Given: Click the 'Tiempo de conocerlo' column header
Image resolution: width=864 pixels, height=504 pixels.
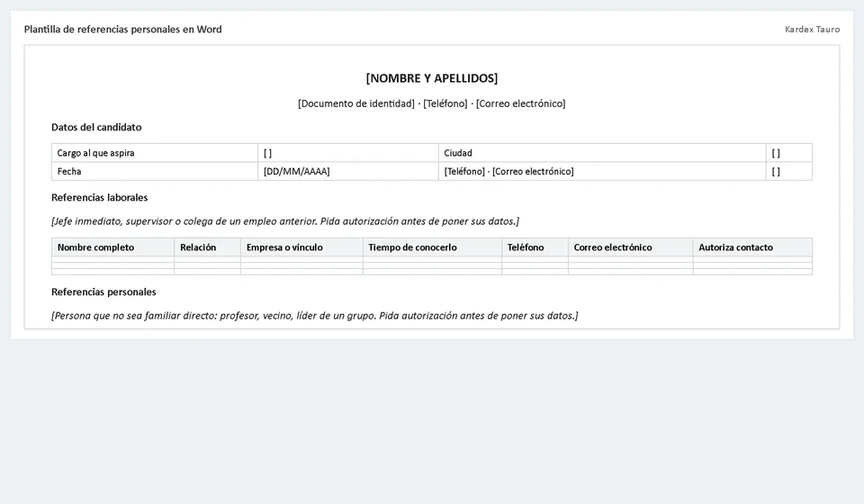Looking at the screenshot, I should click(433, 247).
